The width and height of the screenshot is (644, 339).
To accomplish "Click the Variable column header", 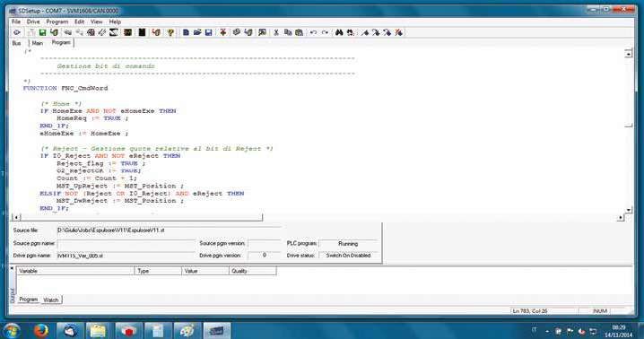I will pos(75,271).
